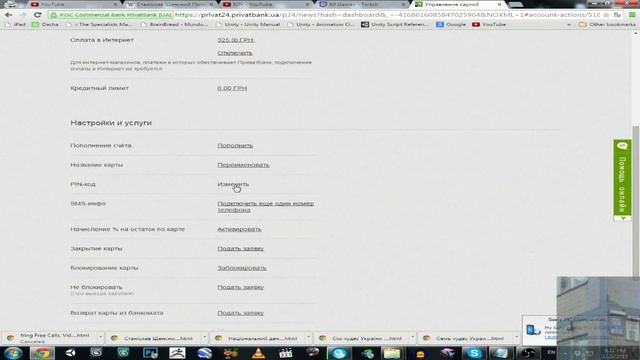Close the Управление картой tab
640x360 pixels.
tap(499, 4)
